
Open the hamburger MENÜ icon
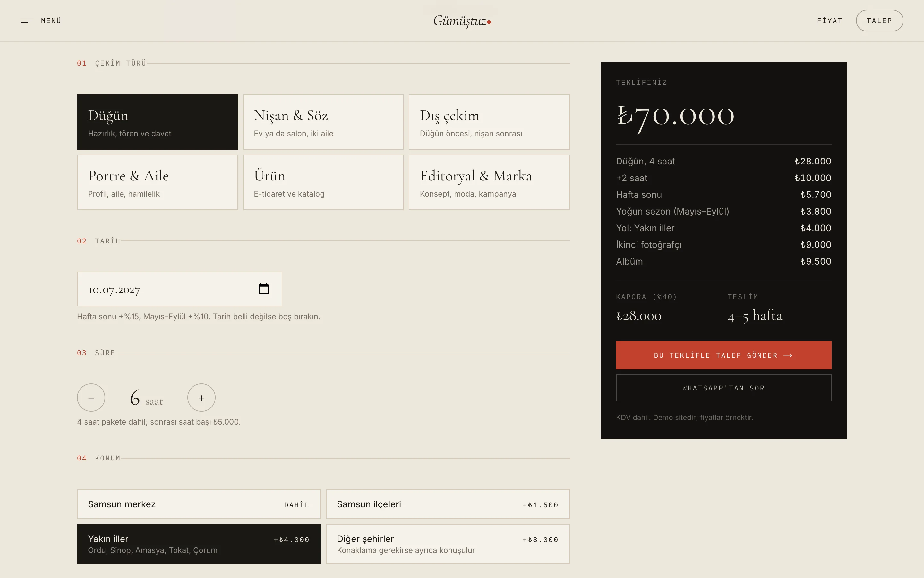(27, 21)
